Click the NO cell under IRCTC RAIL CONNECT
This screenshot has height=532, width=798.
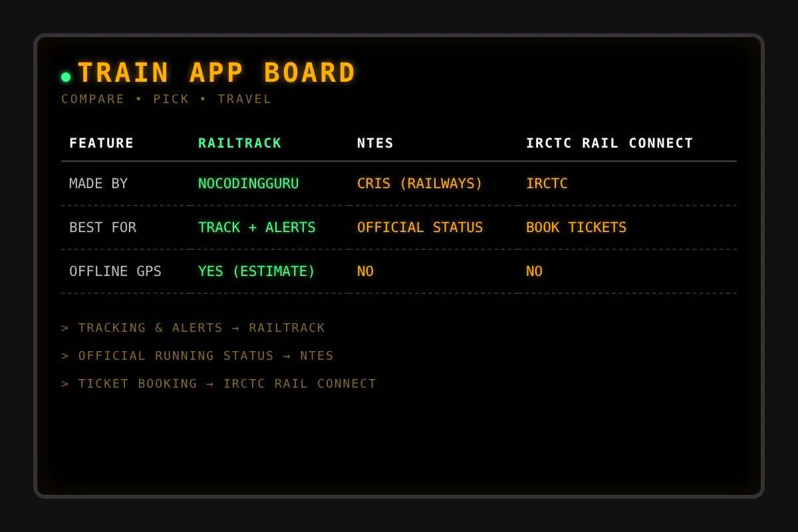pos(534,271)
